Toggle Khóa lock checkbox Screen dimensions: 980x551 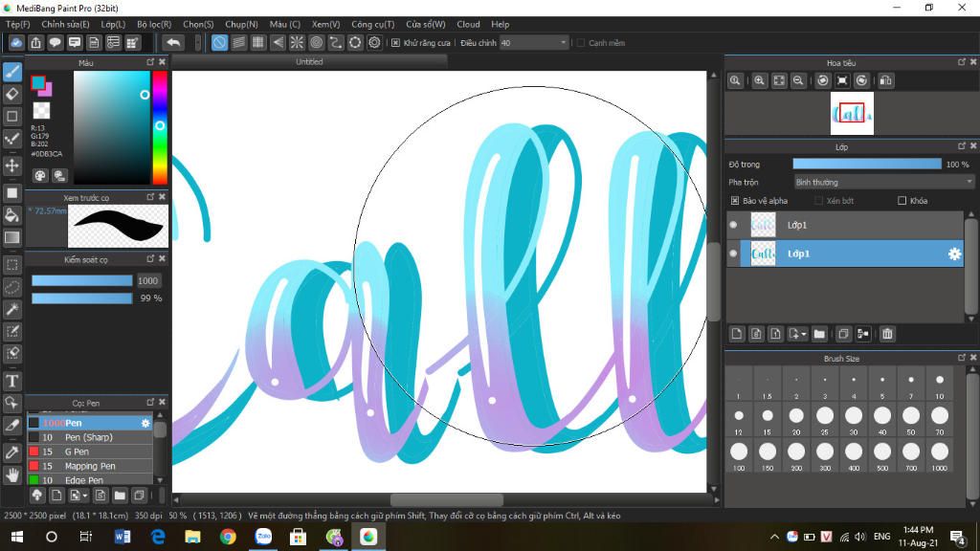[902, 201]
